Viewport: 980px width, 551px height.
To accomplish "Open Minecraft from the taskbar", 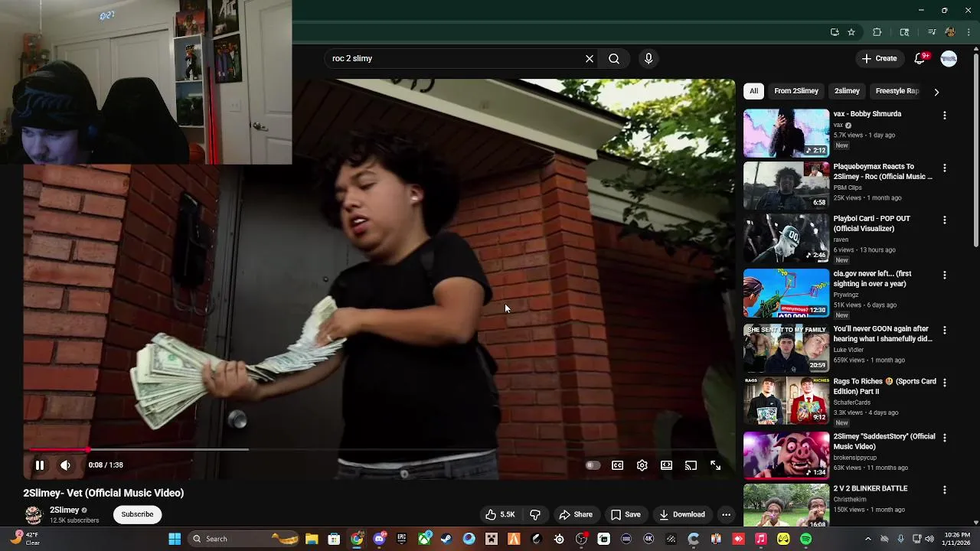I will [492, 539].
